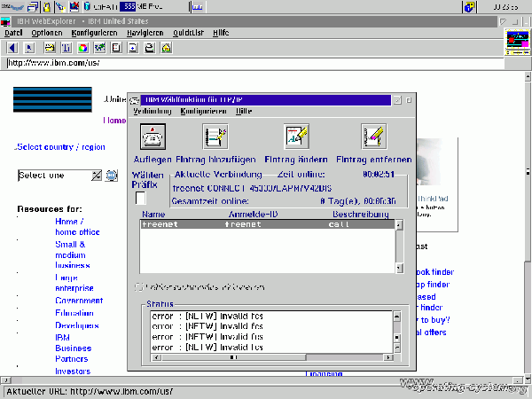532x399 pixels.
Task: Click the WarpCenter clock display
Action: (x=505, y=7)
